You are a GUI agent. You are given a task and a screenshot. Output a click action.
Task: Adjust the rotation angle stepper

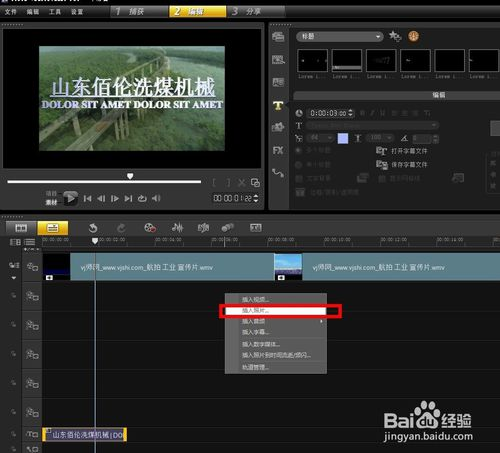[436, 138]
